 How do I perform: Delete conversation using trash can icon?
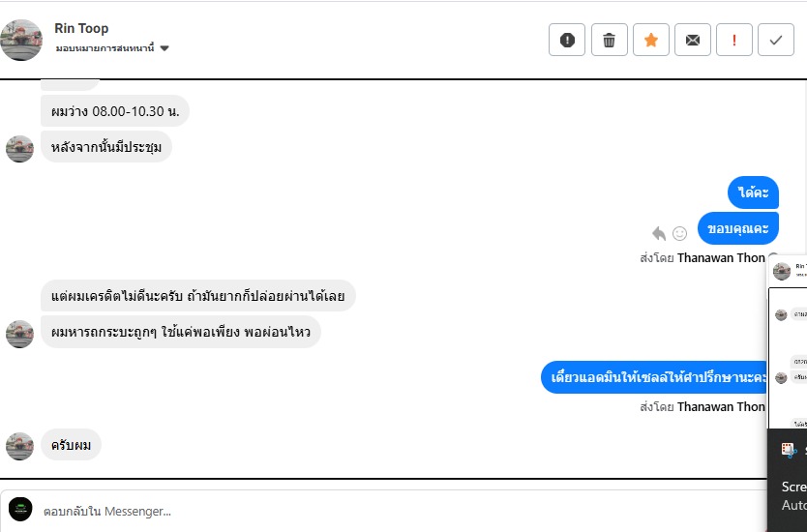point(609,40)
